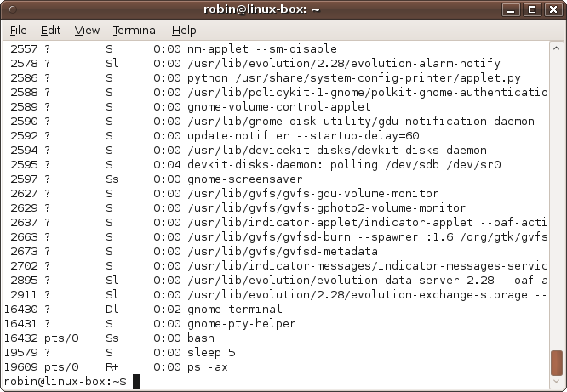Click the terminal cursor block at prompt
Screen dimensions: 567x392
[136, 382]
